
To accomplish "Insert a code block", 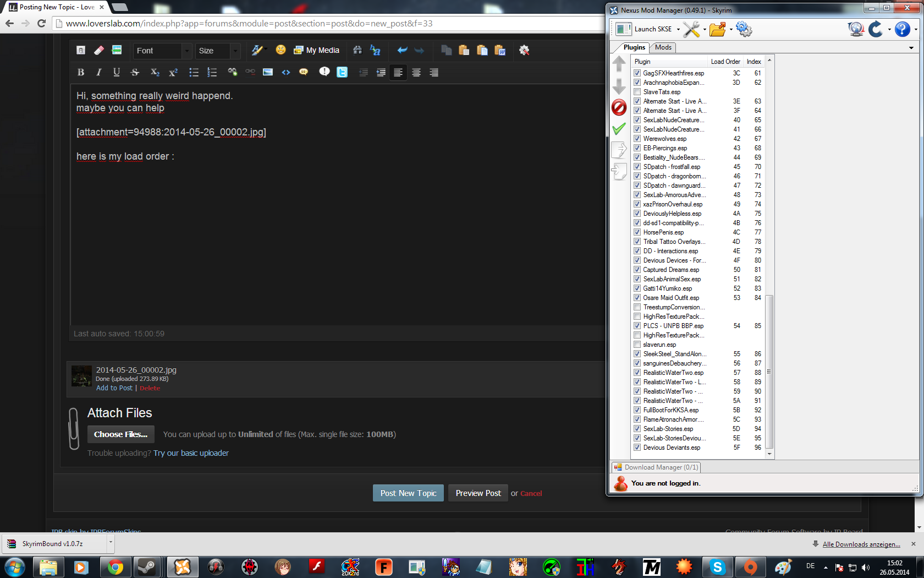I will (x=285, y=72).
